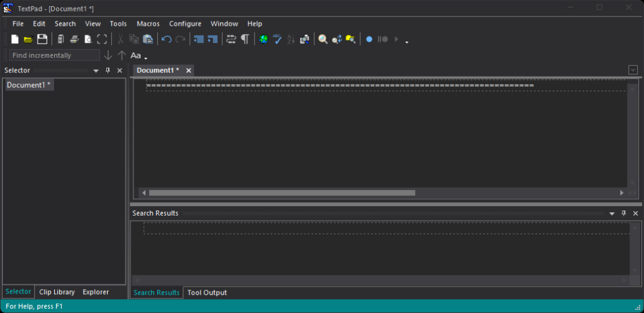This screenshot has width=644, height=313.
Task: Toggle match case Aa button
Action: pos(136,55)
